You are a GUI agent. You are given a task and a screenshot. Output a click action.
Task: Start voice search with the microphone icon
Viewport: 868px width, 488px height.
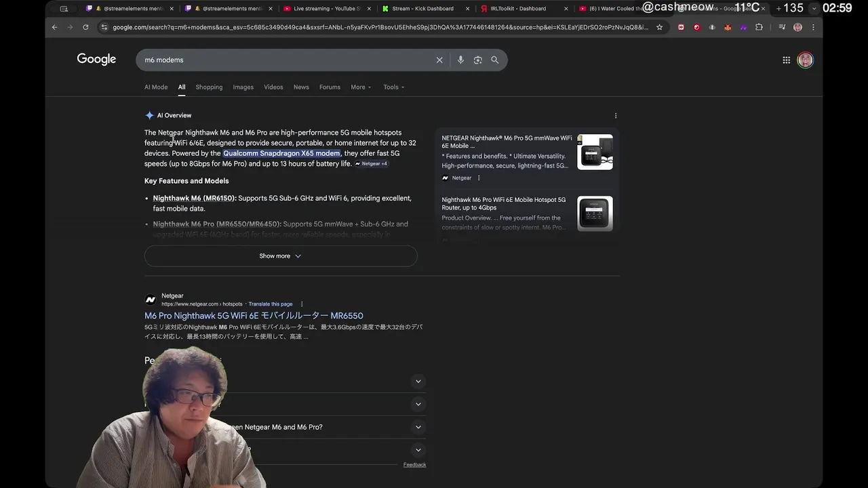click(x=460, y=60)
